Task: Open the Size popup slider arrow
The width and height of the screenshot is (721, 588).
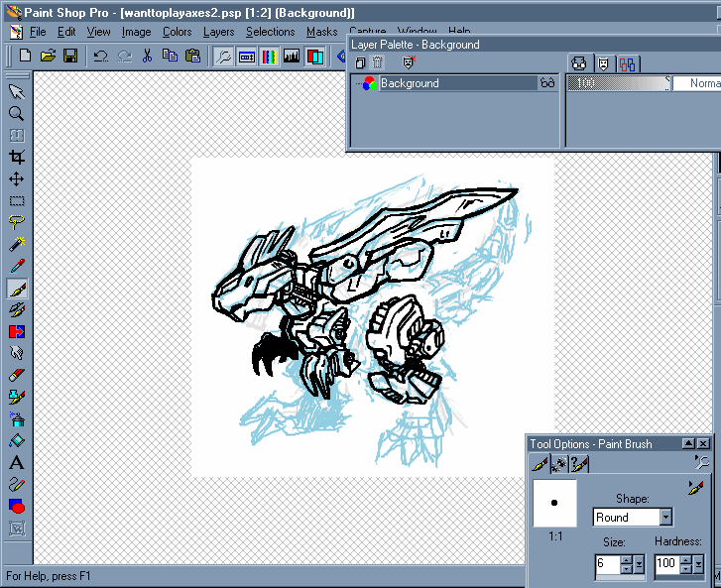Action: click(639, 564)
